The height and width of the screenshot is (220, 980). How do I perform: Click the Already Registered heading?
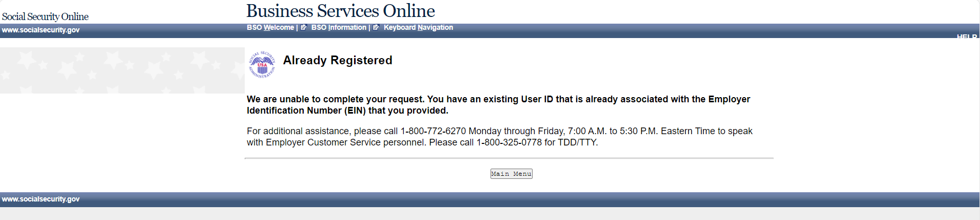click(338, 60)
